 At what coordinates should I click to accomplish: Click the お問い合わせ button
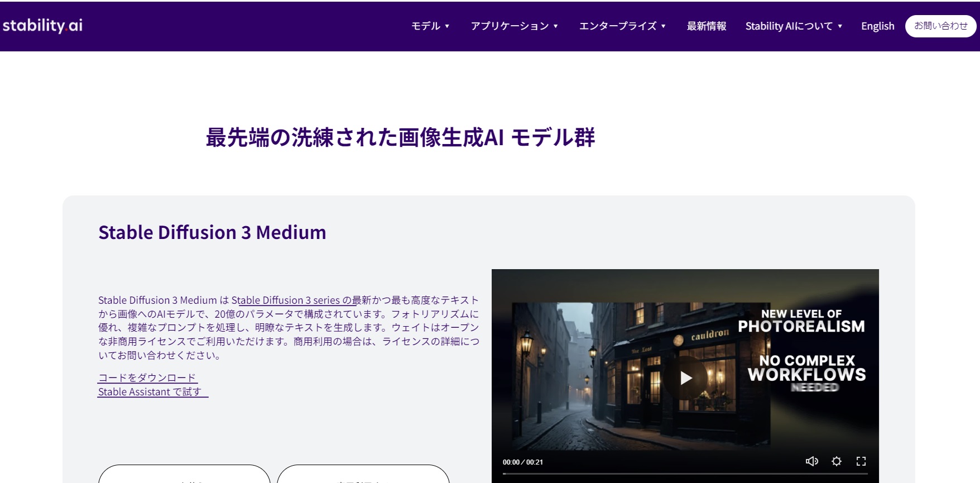click(941, 26)
